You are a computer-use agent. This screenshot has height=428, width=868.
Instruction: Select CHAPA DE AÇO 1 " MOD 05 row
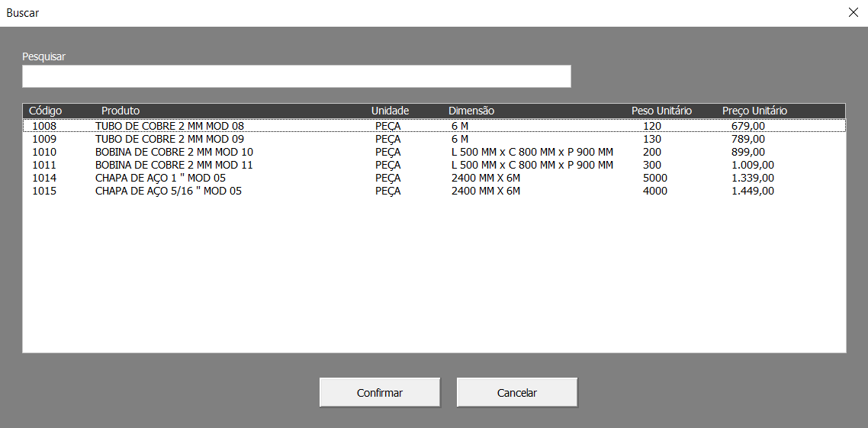tap(160, 178)
